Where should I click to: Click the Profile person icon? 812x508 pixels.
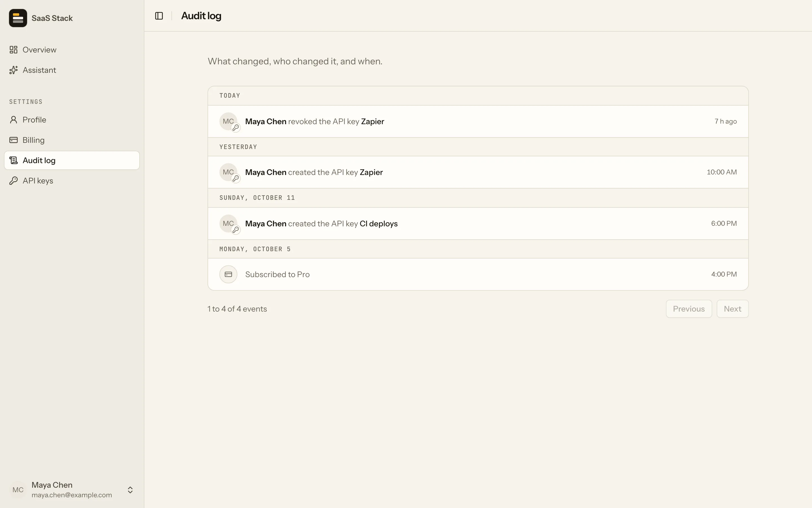click(14, 120)
